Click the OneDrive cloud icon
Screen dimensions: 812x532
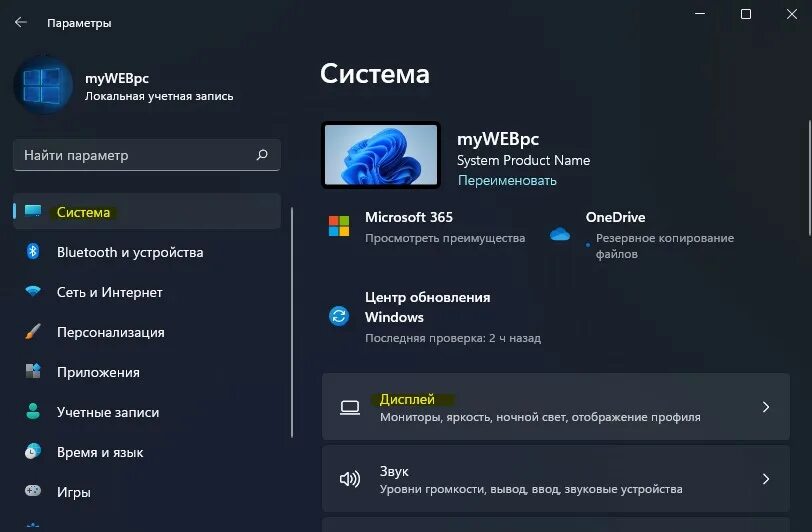[560, 235]
